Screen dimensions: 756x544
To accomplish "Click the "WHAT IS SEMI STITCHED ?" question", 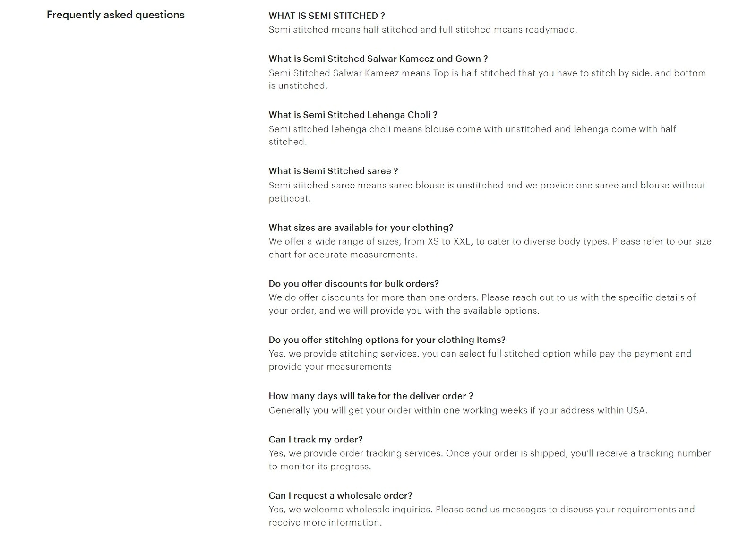I will (326, 16).
